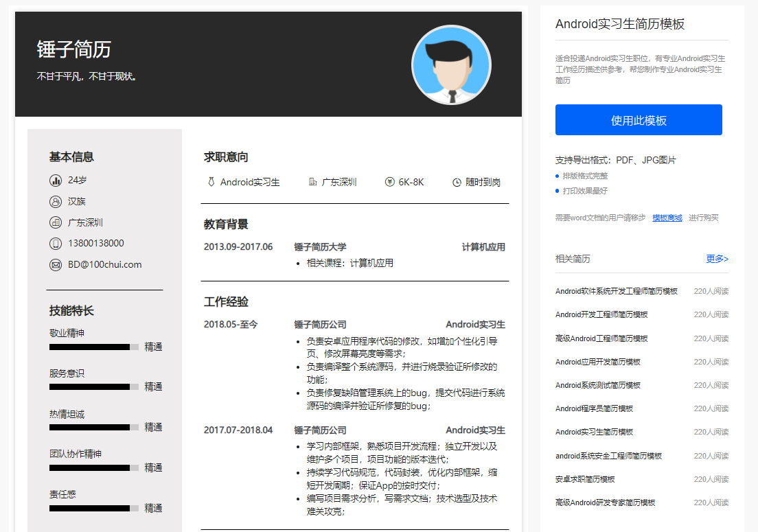The width and height of the screenshot is (758, 532).
Task: Open 安卓求职简历模板 link
Action: coord(585,479)
